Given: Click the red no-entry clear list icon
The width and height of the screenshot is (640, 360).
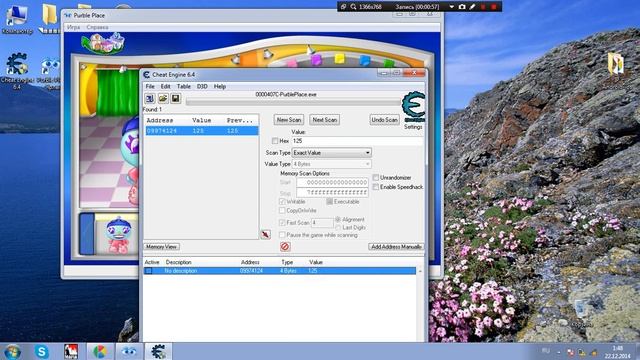Looking at the screenshot, I should 285,246.
